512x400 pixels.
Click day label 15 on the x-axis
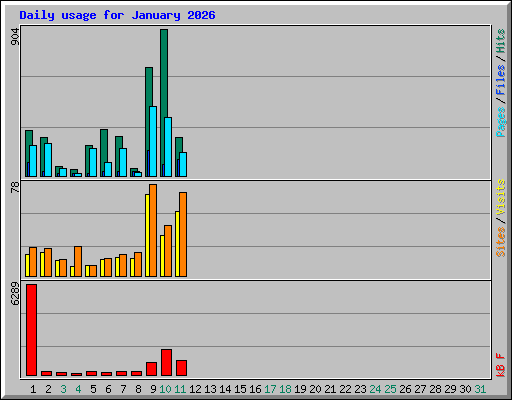pos(240,389)
